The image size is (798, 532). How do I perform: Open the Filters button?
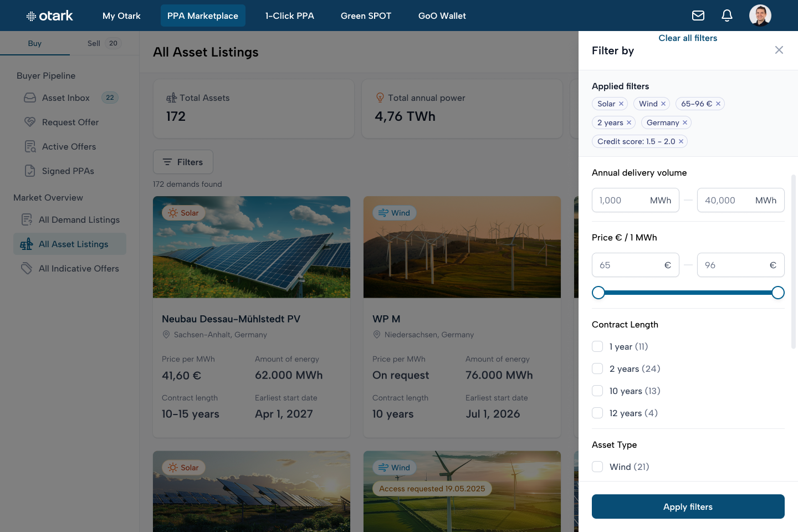[183, 162]
